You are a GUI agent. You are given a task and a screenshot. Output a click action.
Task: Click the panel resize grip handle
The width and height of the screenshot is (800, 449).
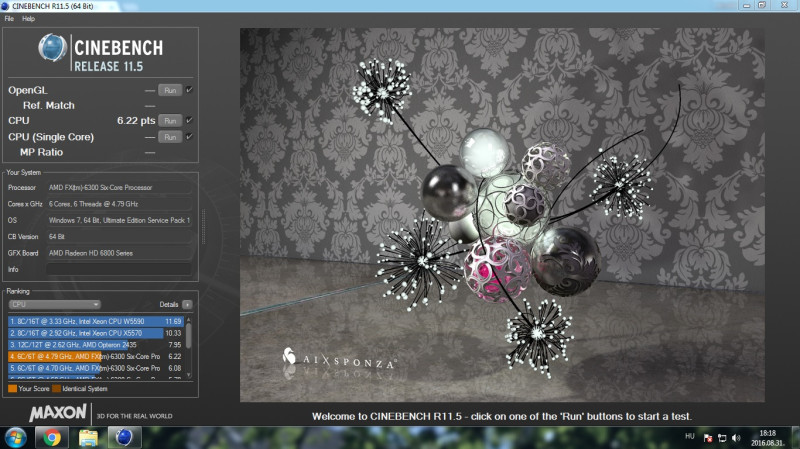click(204, 227)
